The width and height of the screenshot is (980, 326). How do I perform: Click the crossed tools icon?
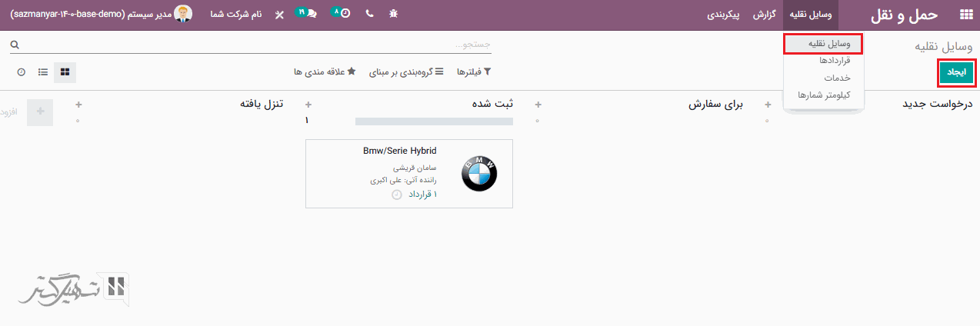pos(278,15)
